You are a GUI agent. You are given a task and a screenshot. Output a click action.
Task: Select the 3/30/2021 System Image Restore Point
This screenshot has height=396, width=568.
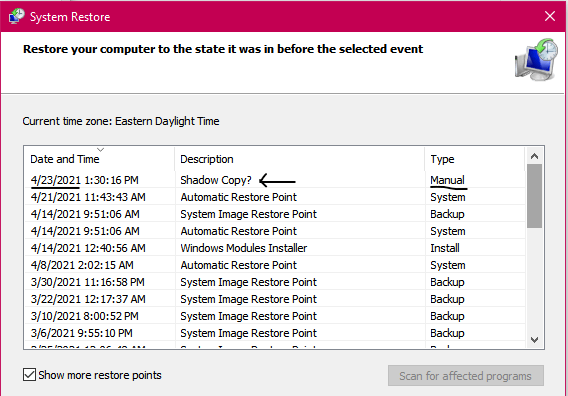(275, 282)
